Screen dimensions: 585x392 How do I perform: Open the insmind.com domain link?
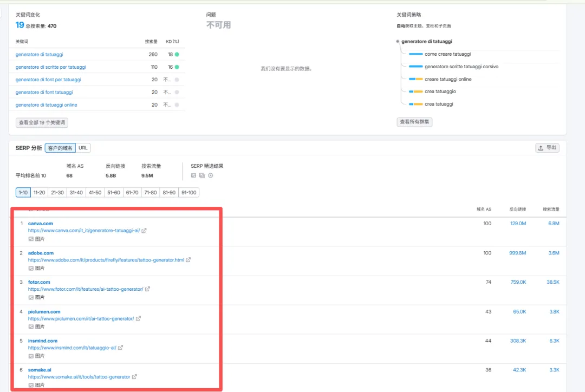click(x=43, y=341)
